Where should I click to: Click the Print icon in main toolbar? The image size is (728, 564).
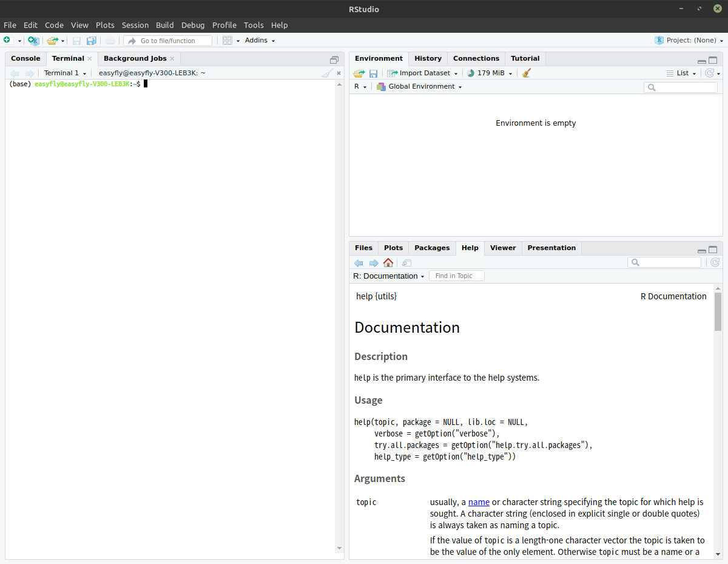pos(110,41)
